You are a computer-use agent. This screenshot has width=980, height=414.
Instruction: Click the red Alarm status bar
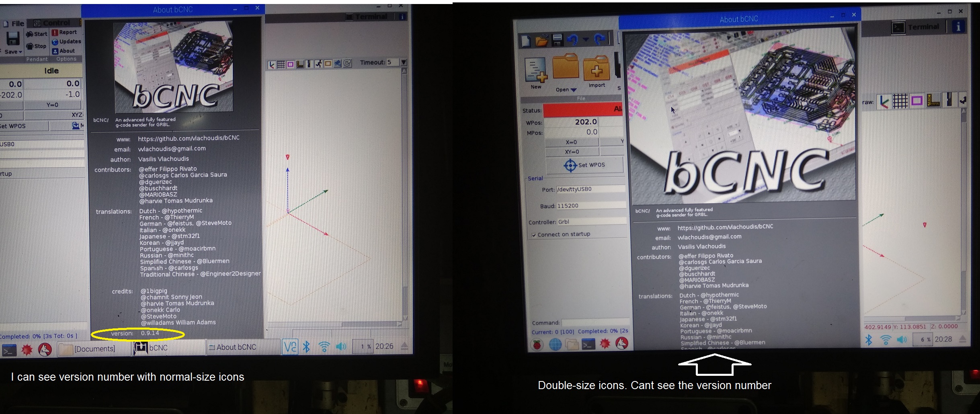click(x=582, y=109)
